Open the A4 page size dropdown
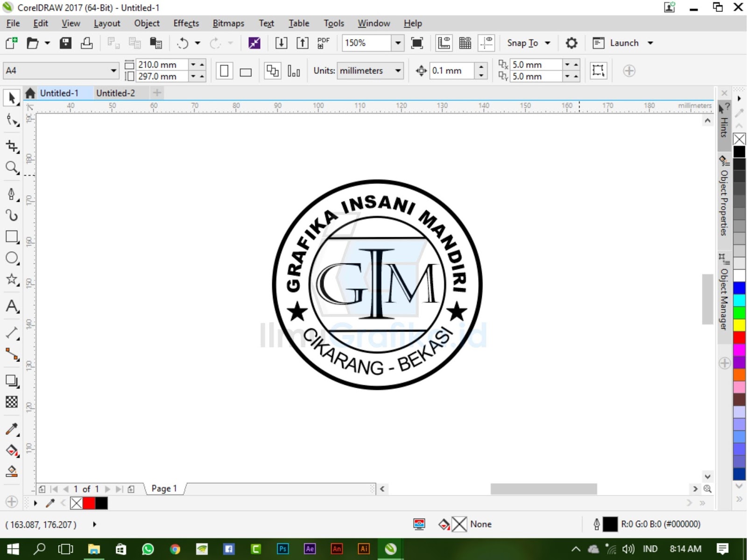747x560 pixels. click(x=113, y=70)
